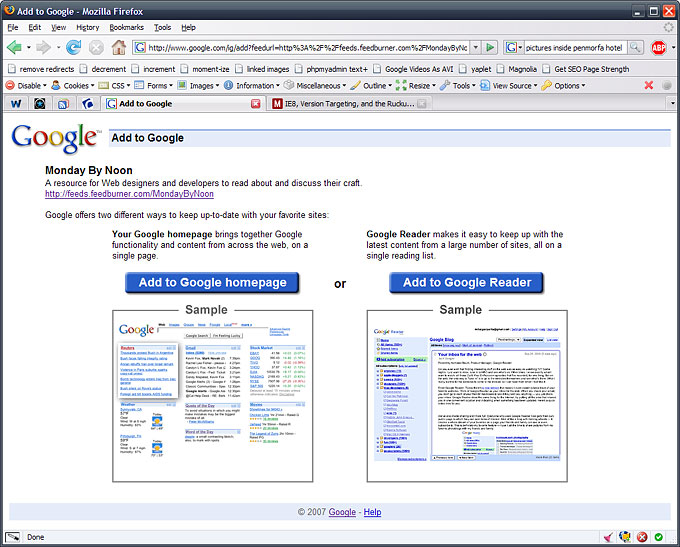680x547 pixels.
Task: Open the Resize dropdown menu
Action: coord(415,85)
